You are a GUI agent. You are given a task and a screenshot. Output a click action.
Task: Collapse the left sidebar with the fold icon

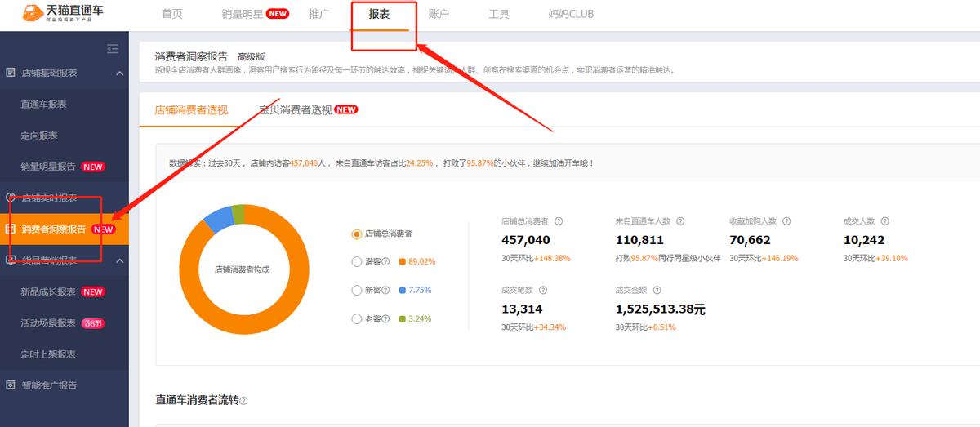(x=113, y=49)
